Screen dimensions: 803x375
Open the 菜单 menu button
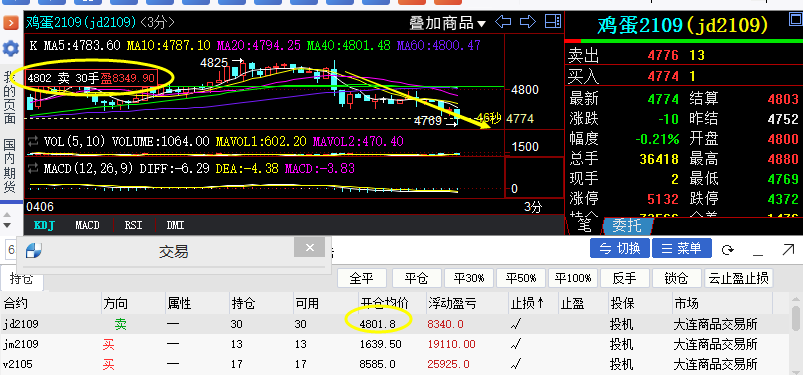pos(682,249)
